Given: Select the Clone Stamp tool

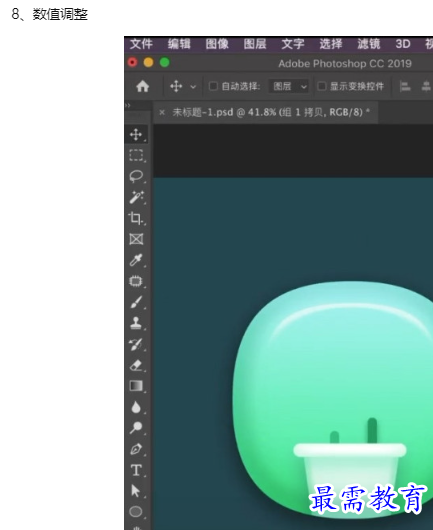Looking at the screenshot, I should pyautogui.click(x=136, y=323).
